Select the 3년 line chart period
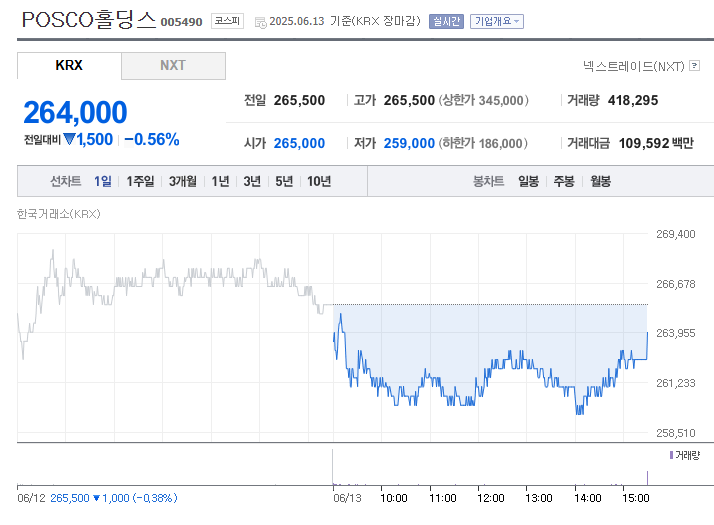714x525 pixels. click(x=252, y=181)
